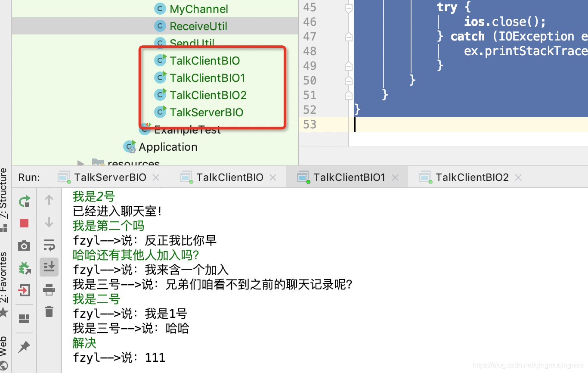Switch to the TalkClientBIO2 run tab
This screenshot has width=588, height=373.
pos(472,177)
